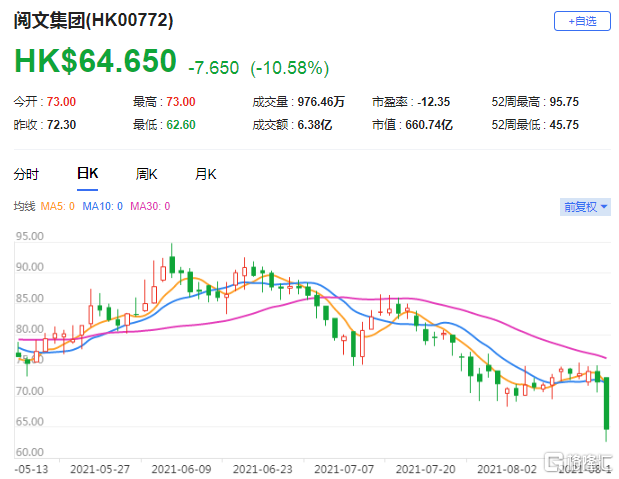The height and width of the screenshot is (479, 619).
Task: Click the -7.650 price change value
Action: pyautogui.click(x=214, y=68)
